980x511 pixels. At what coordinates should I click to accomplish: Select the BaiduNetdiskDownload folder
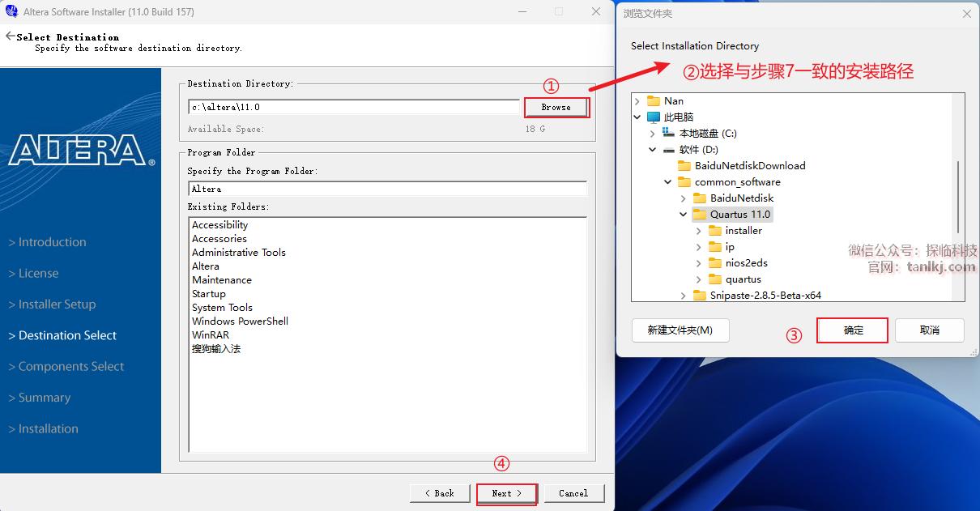[749, 166]
